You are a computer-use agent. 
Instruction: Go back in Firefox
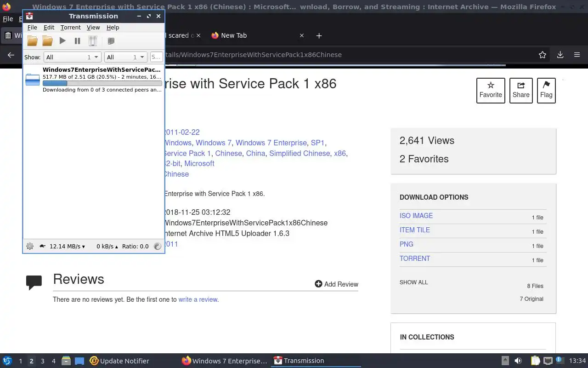point(11,55)
